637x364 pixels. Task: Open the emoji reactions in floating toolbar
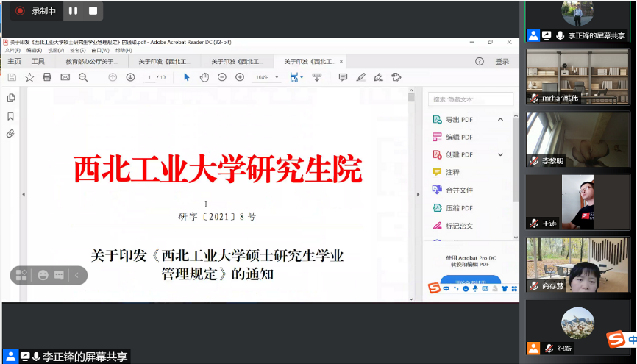click(43, 275)
